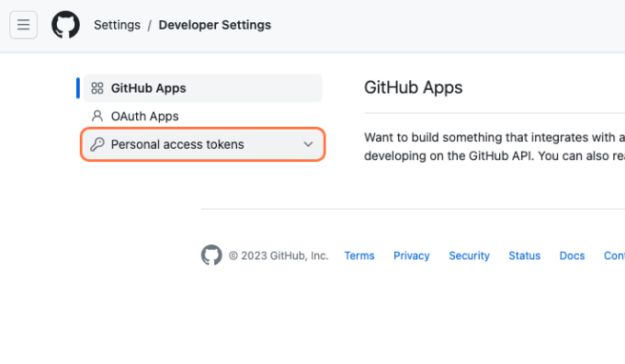Open the Personal access tokens section
The image size is (625, 364).
[203, 144]
